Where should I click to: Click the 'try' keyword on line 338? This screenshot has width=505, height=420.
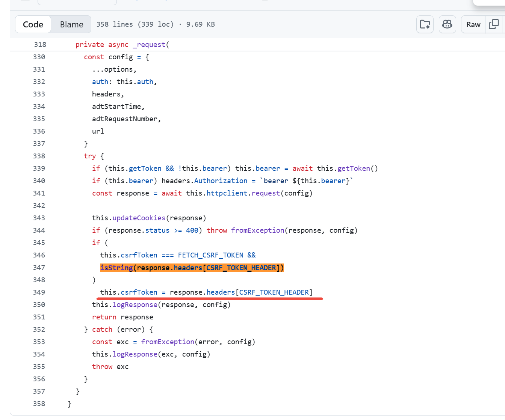click(90, 156)
